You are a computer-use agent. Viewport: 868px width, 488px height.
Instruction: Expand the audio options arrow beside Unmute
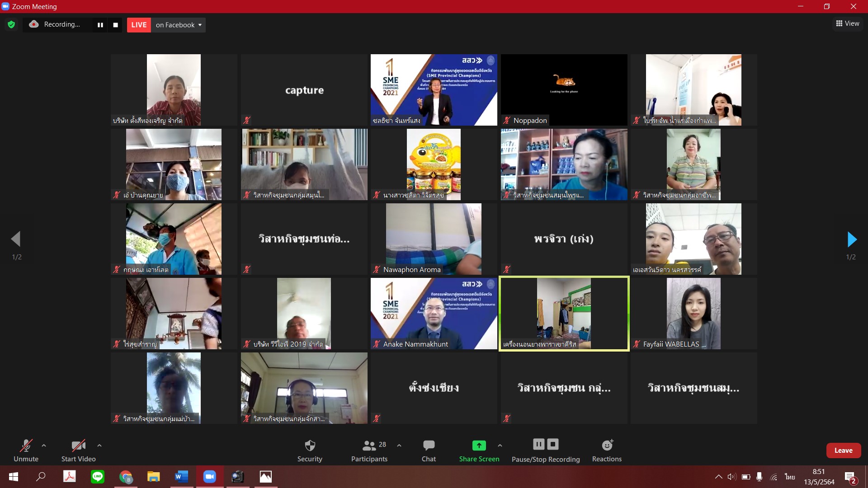(x=44, y=446)
